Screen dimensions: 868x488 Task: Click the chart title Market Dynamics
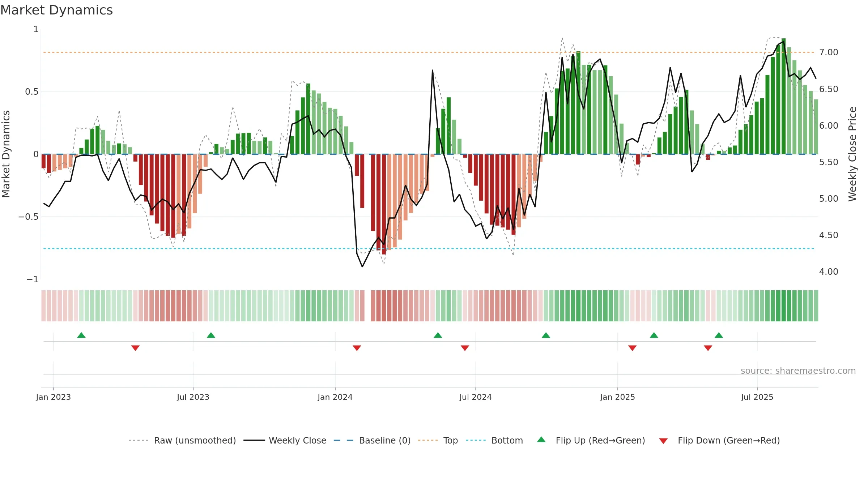56,10
